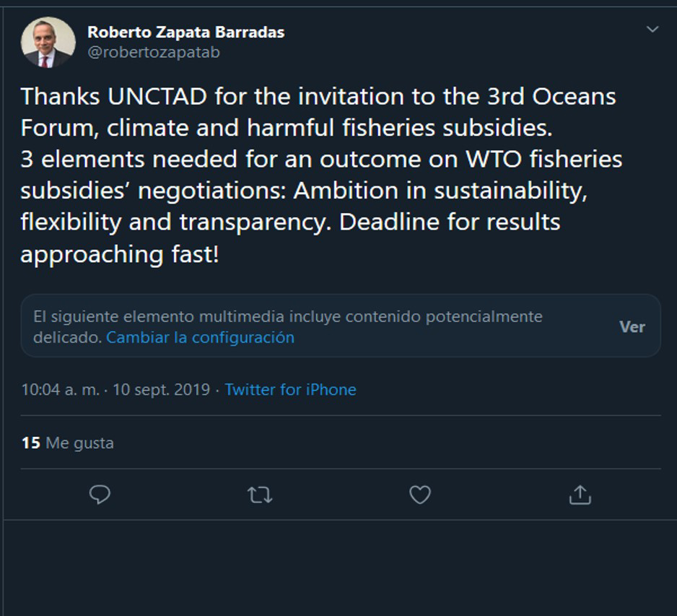Image resolution: width=677 pixels, height=616 pixels.
Task: Open the Roberto Zapata Barradas display name
Action: pos(185,32)
